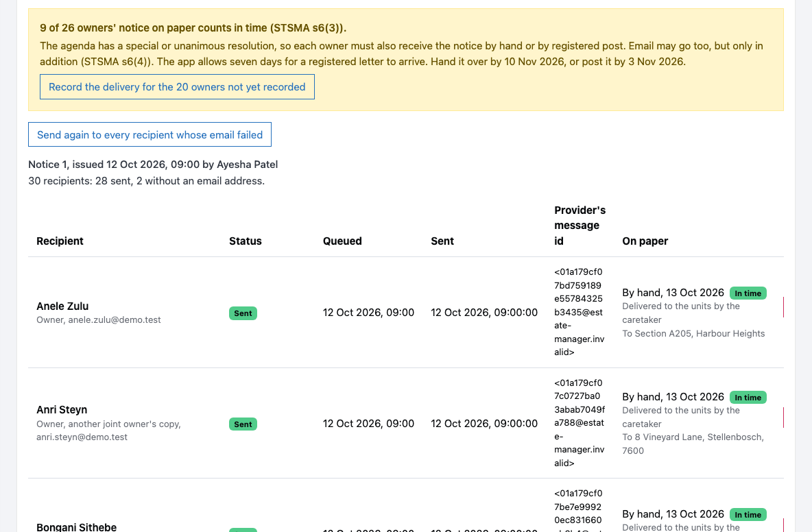Click To 8 Vineyard Lane, Stellenbosch, 7600 address
812x532 pixels.
click(693, 444)
